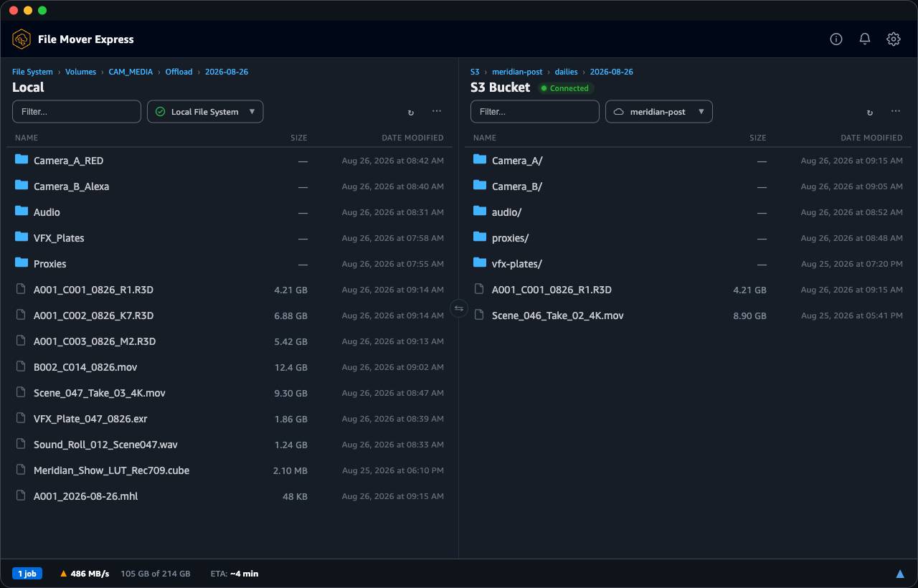Screen dimensions: 918x588
Task: Focus the S3 Bucket filter field
Action: pyautogui.click(x=535, y=112)
